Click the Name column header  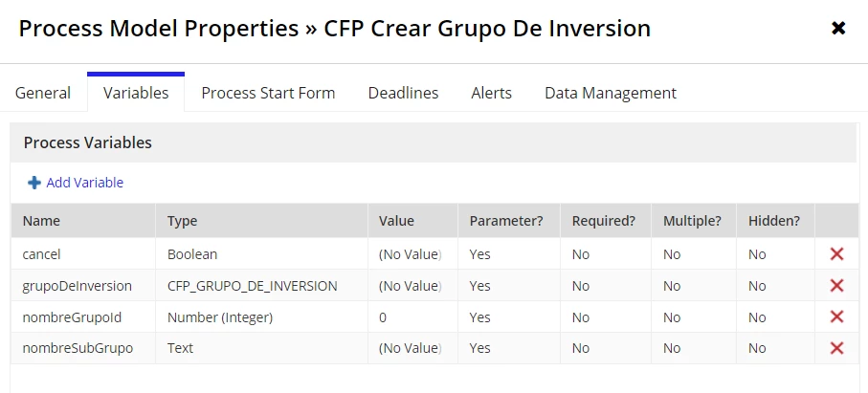click(41, 221)
